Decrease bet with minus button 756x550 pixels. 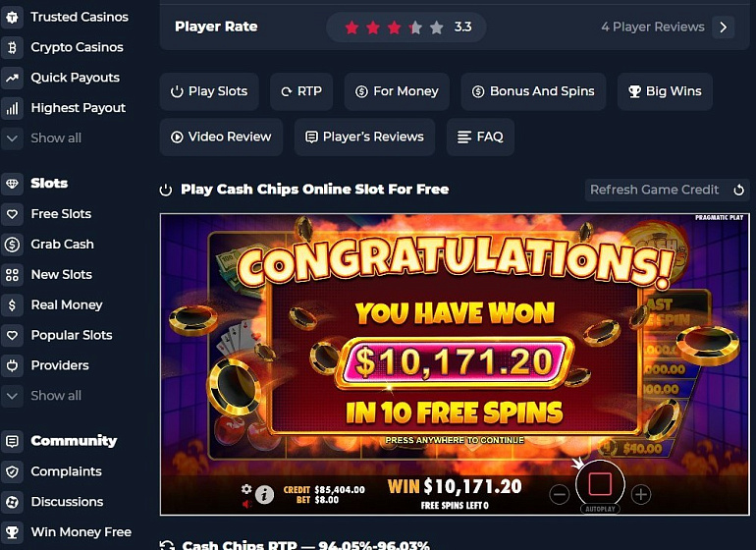(x=560, y=495)
